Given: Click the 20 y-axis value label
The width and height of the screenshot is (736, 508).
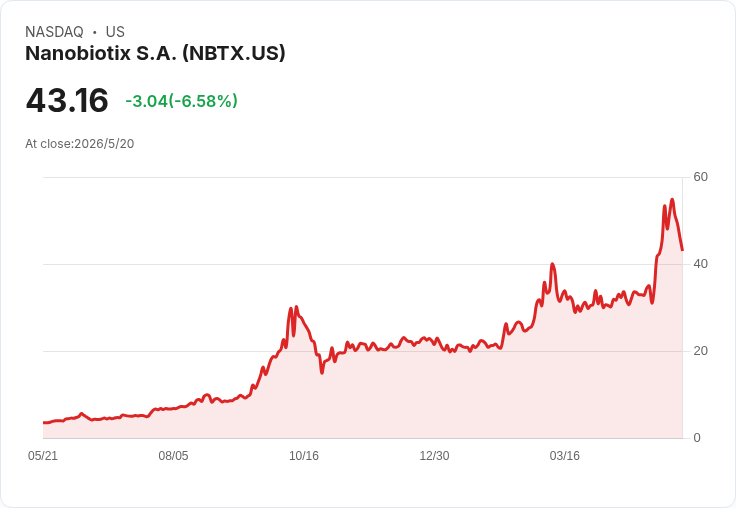Looking at the screenshot, I should pyautogui.click(x=700, y=351).
